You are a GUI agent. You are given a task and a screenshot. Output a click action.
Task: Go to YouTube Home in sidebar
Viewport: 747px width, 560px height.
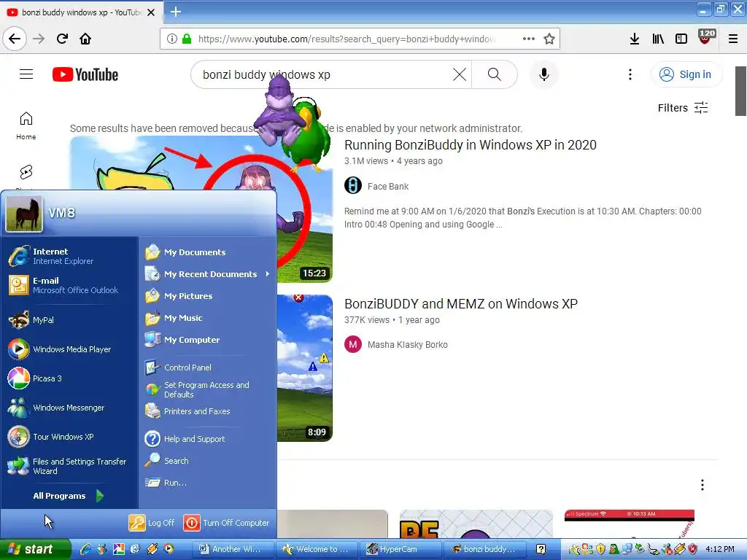coord(26,125)
